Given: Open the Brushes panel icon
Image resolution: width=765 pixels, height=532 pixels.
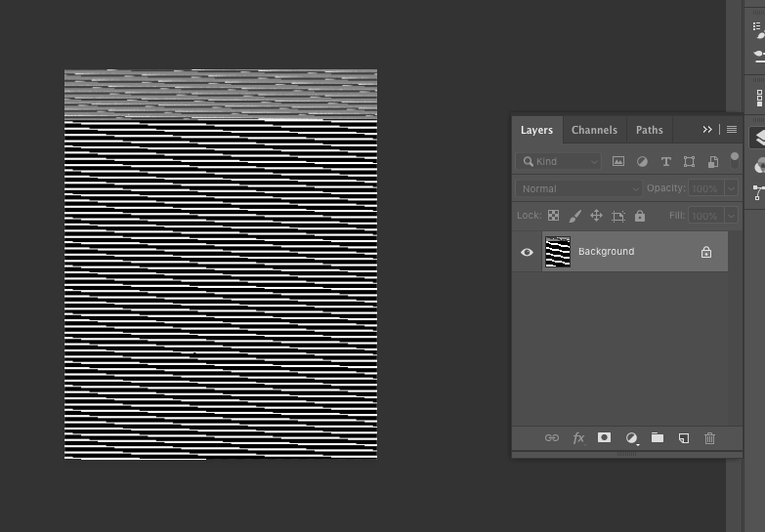Looking at the screenshot, I should pos(759,57).
